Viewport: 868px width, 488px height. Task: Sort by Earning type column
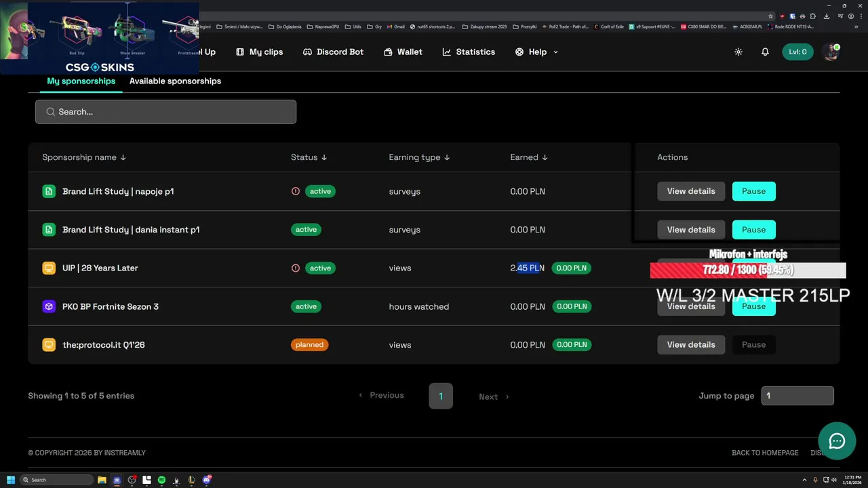tap(420, 157)
